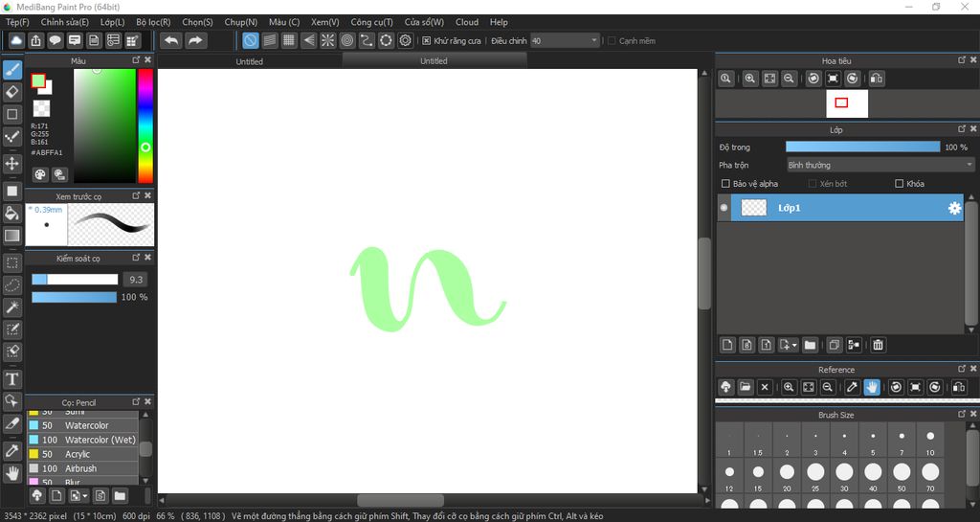Pick color in the hue strip
This screenshot has width=980, height=522.
pyautogui.click(x=145, y=125)
